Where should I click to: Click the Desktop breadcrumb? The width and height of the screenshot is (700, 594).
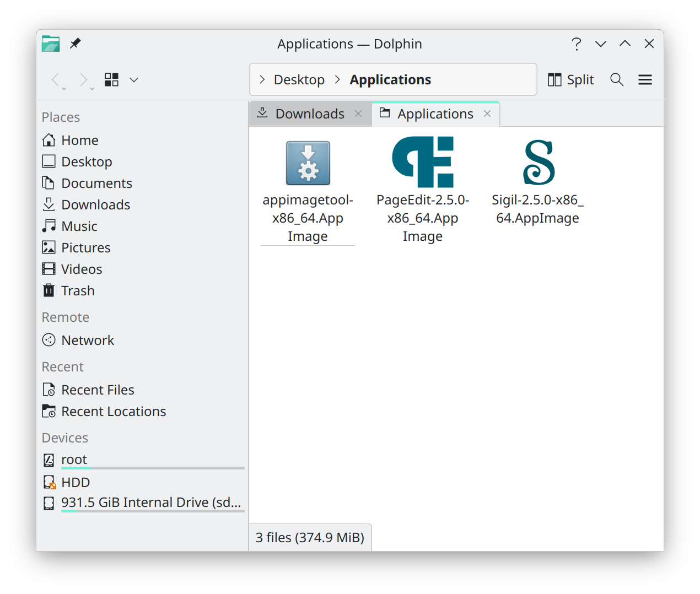point(299,80)
